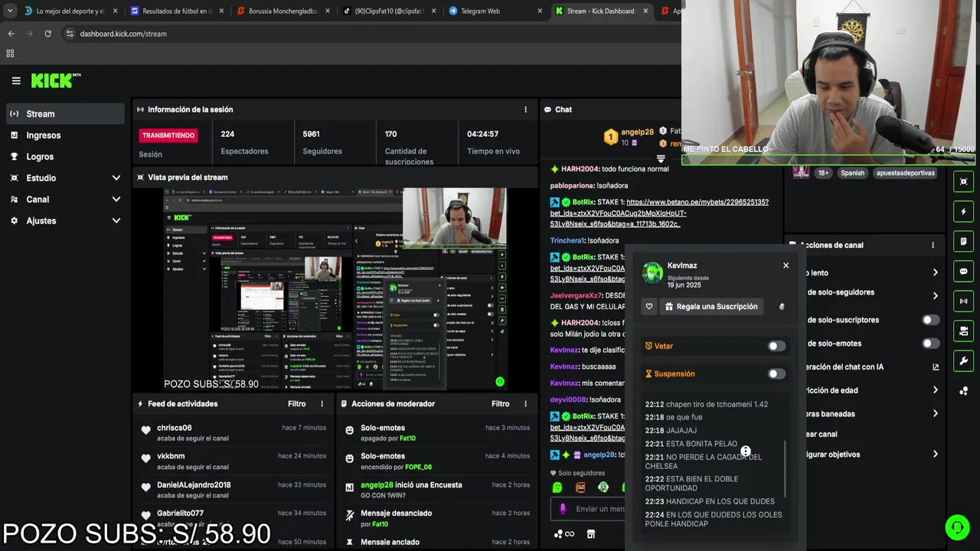Open the three-dot menu of Feed de actividades

tap(322, 403)
